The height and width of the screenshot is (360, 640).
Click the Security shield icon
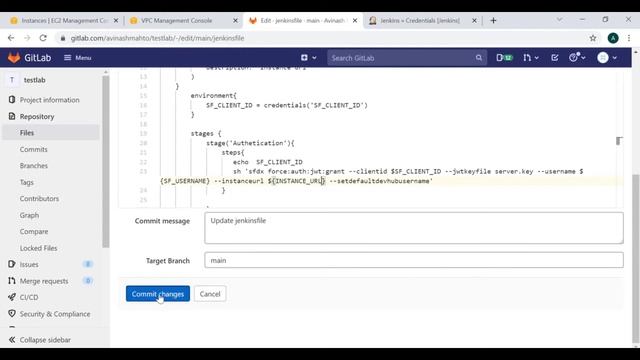tap(12, 313)
